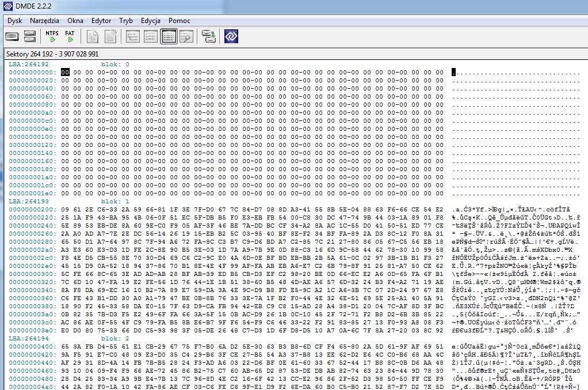This screenshot has height=390, width=588.
Task: Click offset 00000000000: in the address column
Action: coord(33,72)
